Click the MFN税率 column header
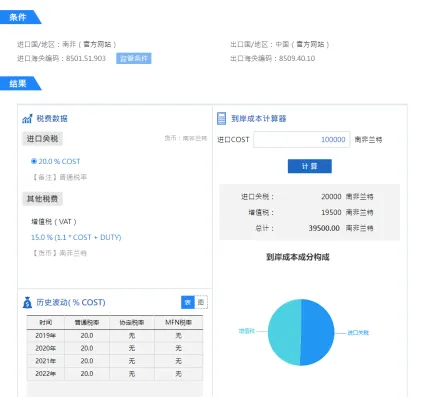424x398 pixels. (178, 322)
